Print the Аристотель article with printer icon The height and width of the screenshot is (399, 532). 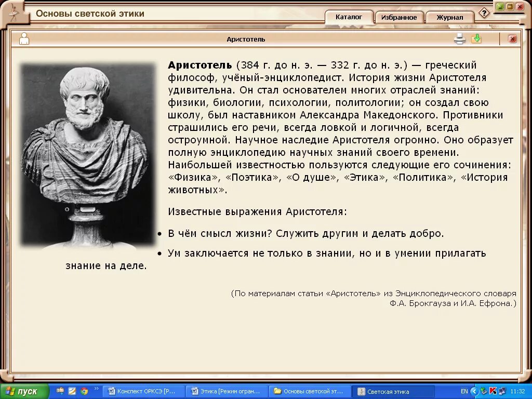(460, 38)
